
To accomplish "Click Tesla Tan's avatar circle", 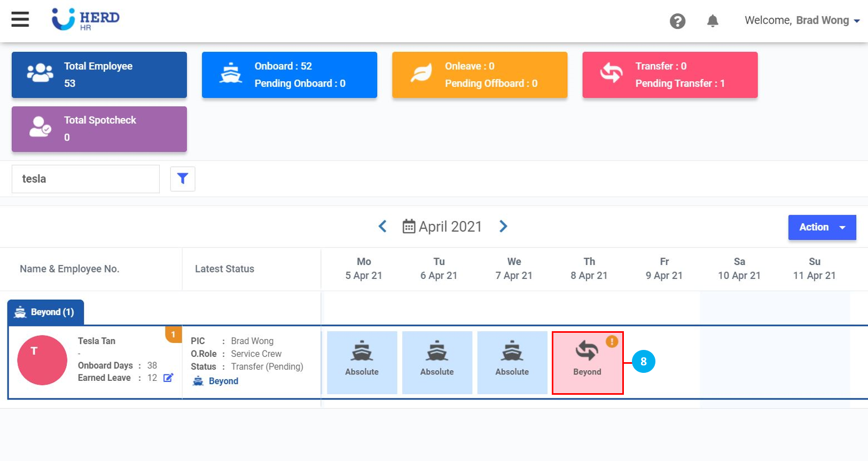I will click(x=42, y=360).
